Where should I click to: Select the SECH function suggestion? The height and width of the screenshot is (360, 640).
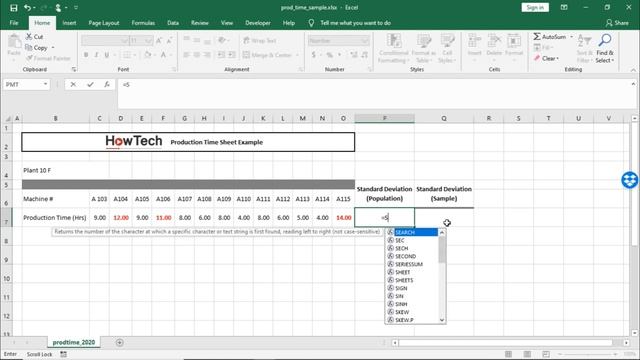point(412,248)
